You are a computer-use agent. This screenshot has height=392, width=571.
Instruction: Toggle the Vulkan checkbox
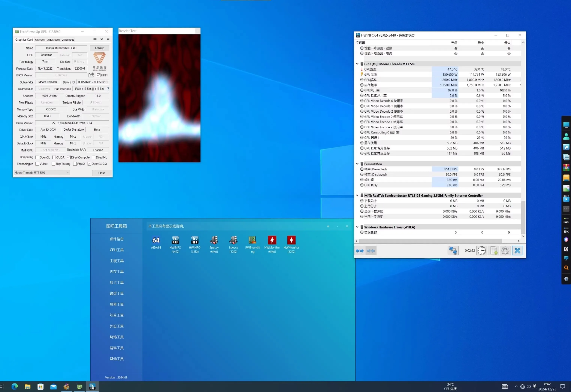coord(37,164)
